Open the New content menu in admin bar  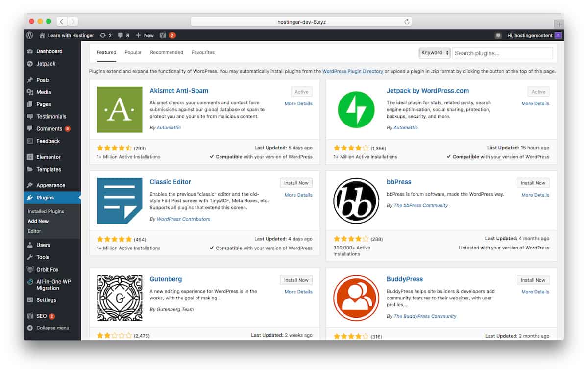point(145,35)
